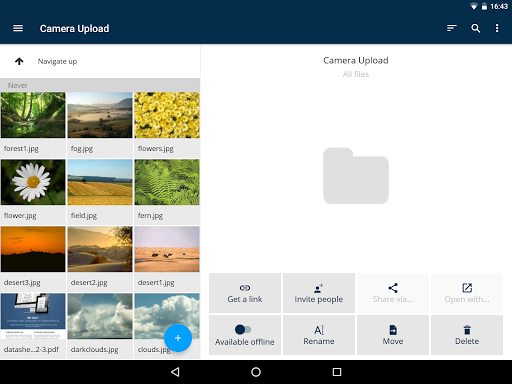The height and width of the screenshot is (384, 512).
Task: Tap the Rename action
Action: point(319,335)
